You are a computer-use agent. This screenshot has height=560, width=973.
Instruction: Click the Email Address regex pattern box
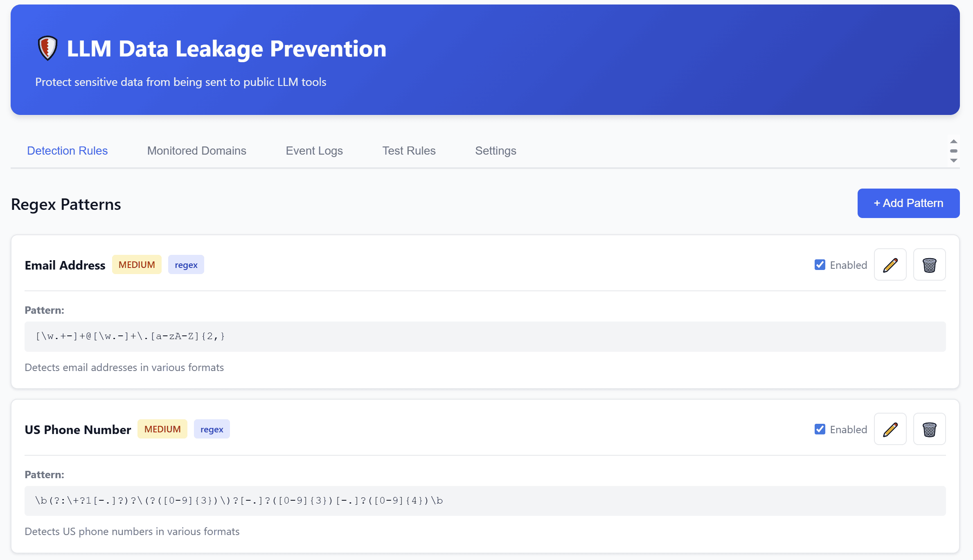[x=485, y=336]
